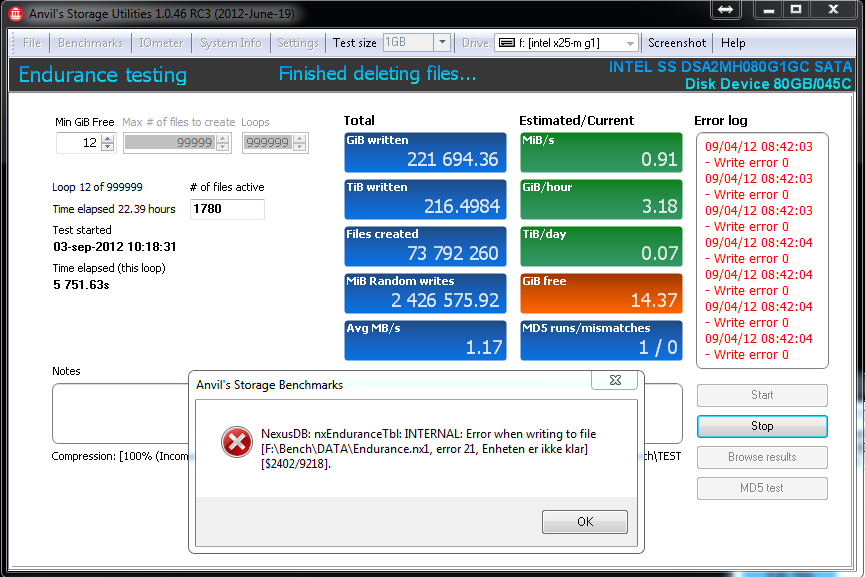
Task: Expand the Drive selection dropdown
Action: tap(630, 43)
